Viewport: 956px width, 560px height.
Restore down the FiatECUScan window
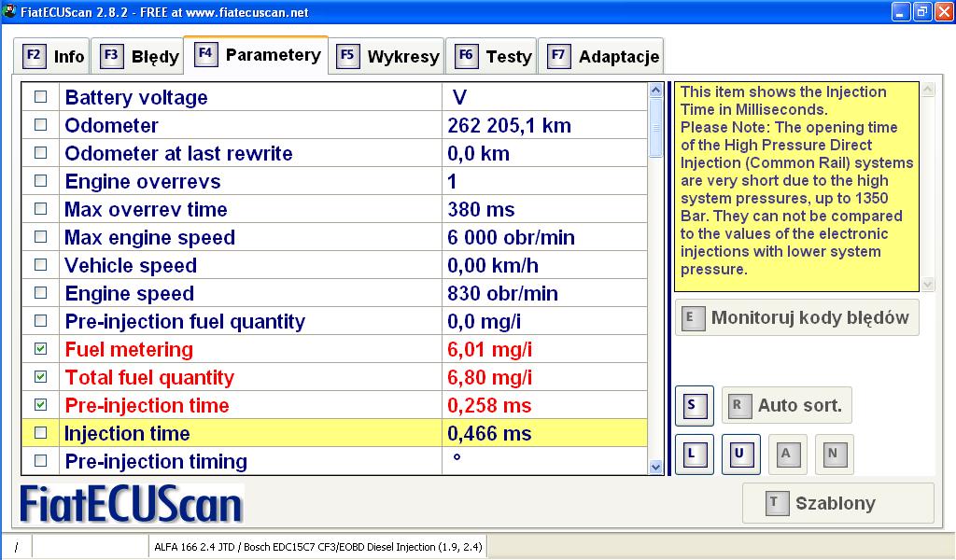921,11
